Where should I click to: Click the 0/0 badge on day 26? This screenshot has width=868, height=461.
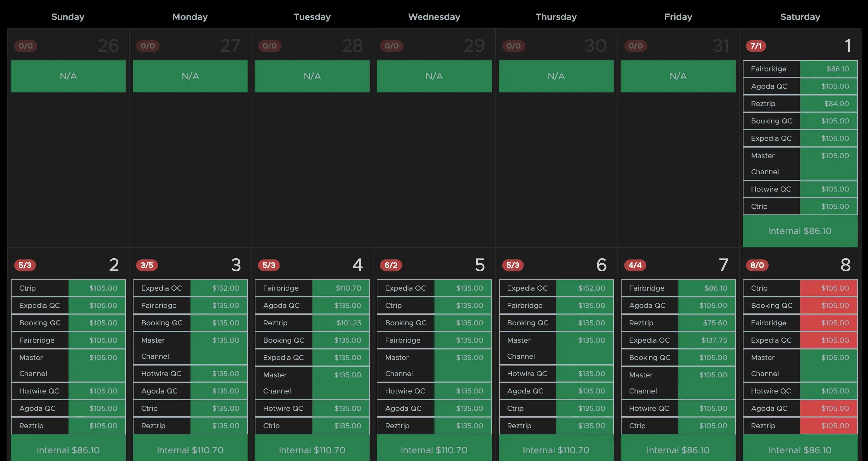(26, 46)
